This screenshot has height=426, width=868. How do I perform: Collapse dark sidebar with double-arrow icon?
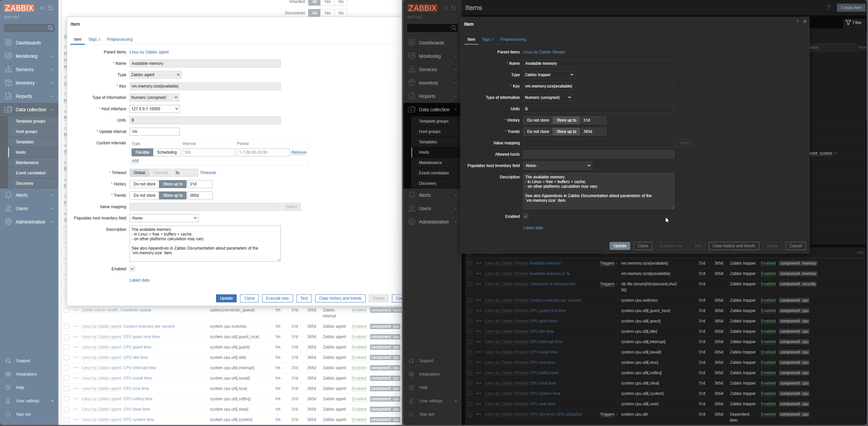(x=445, y=8)
